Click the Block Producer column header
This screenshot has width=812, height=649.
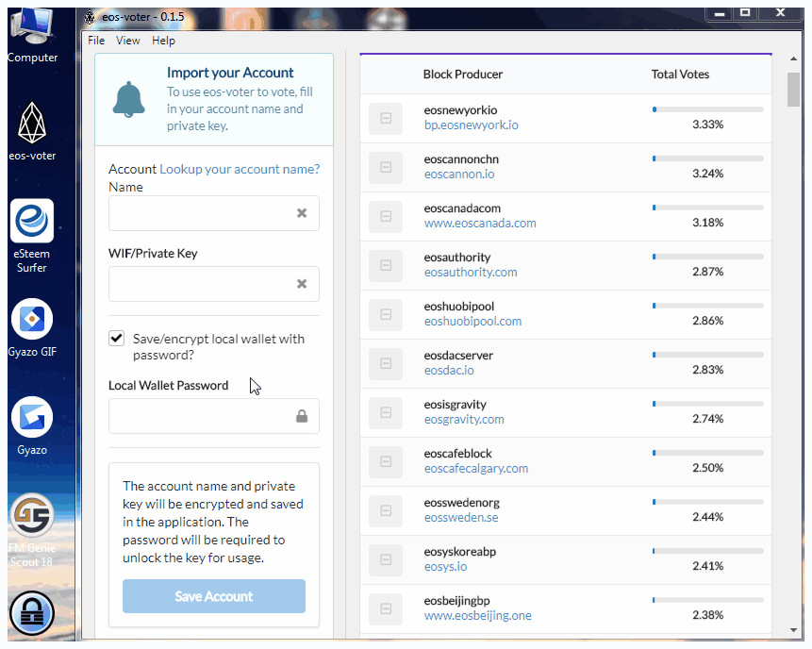pyautogui.click(x=463, y=75)
